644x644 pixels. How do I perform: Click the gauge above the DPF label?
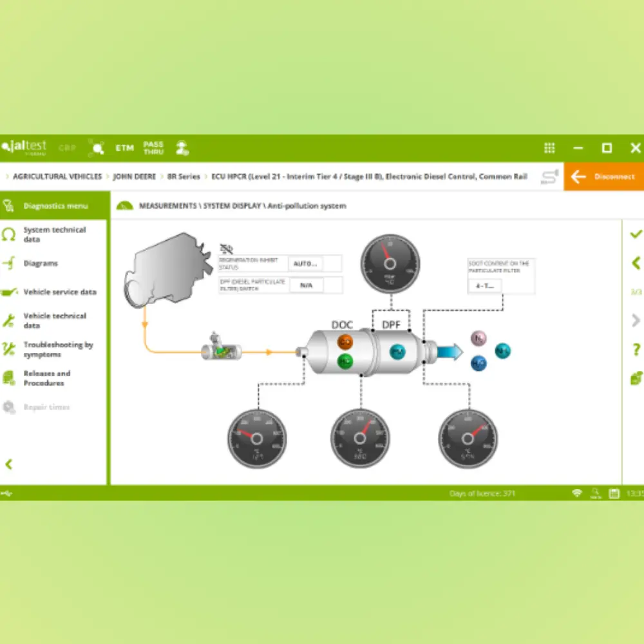click(x=390, y=263)
